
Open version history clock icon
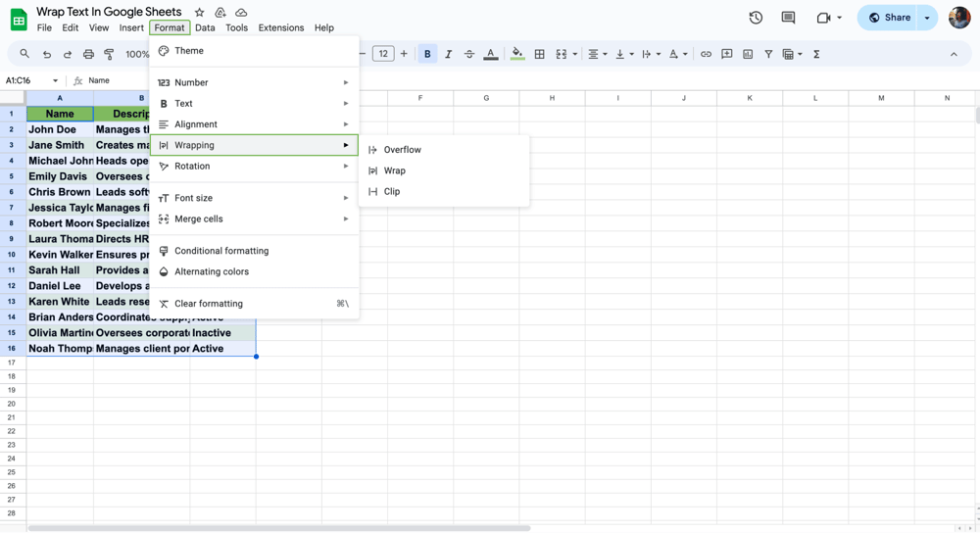[x=756, y=18]
